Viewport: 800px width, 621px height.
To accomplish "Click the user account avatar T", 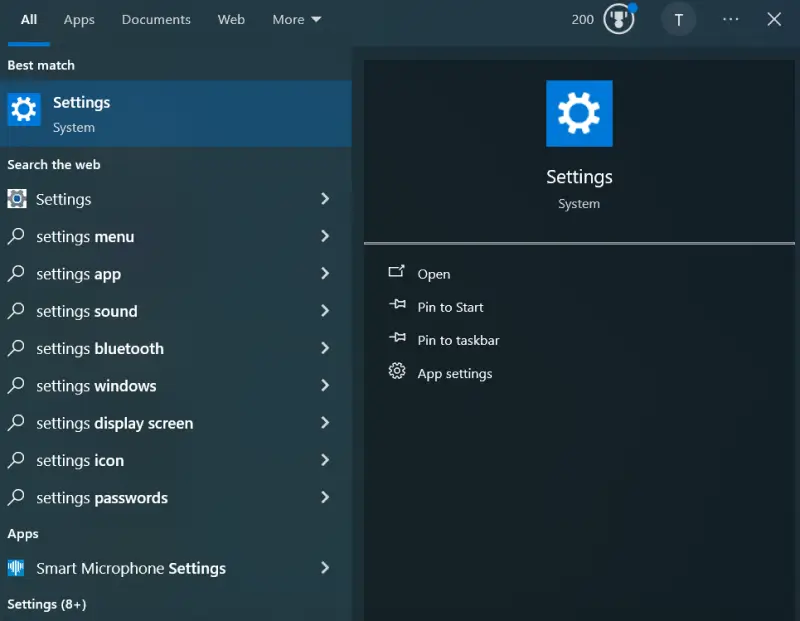I will [679, 19].
